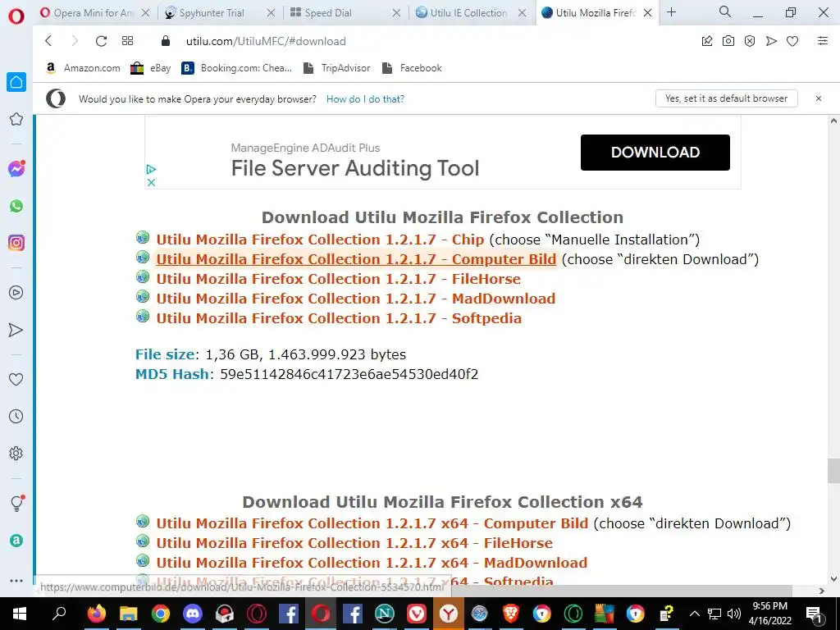
Task: Search tabs with the magnifier icon
Action: 725,11
